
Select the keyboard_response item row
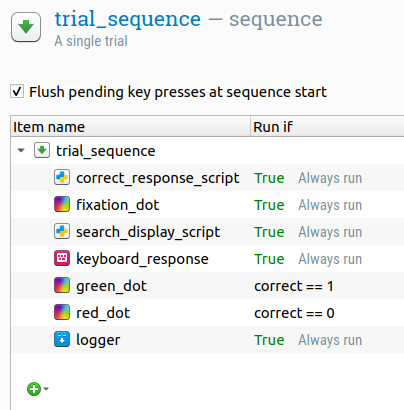click(208, 259)
